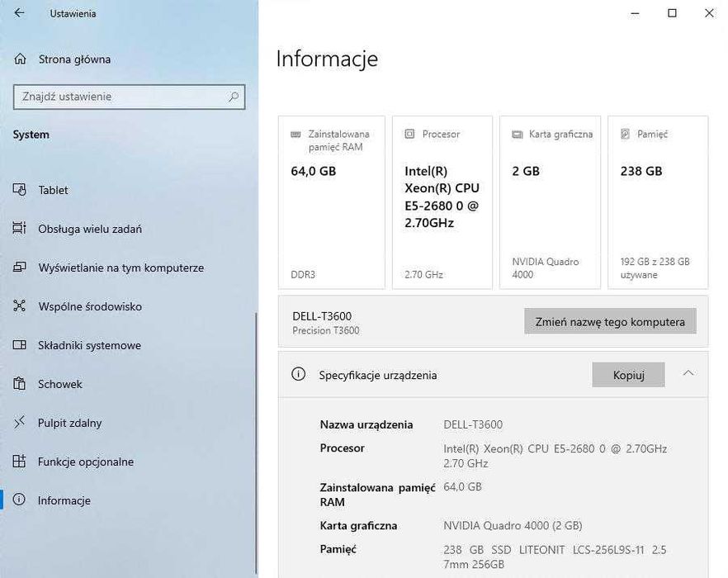Click the Schowek clipboard icon
Image resolution: width=728 pixels, height=578 pixels.
[20, 384]
